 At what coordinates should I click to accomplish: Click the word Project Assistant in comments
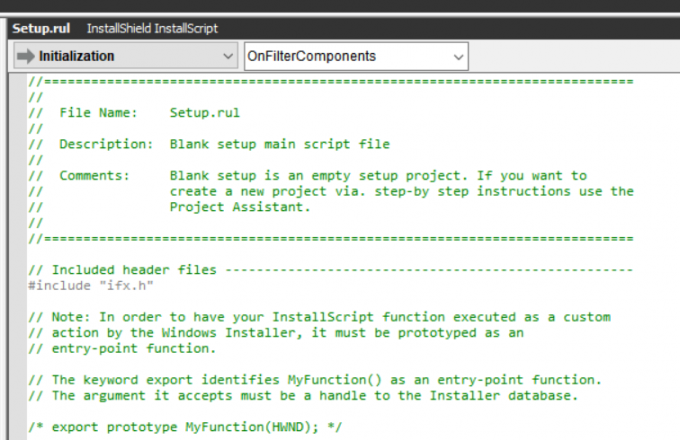pos(240,207)
